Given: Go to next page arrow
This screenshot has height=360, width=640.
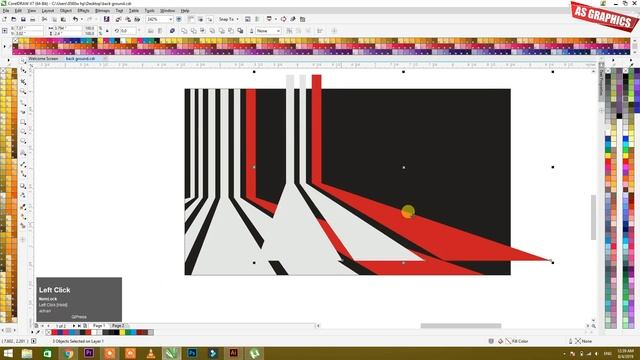Looking at the screenshot, I should coord(74,326).
